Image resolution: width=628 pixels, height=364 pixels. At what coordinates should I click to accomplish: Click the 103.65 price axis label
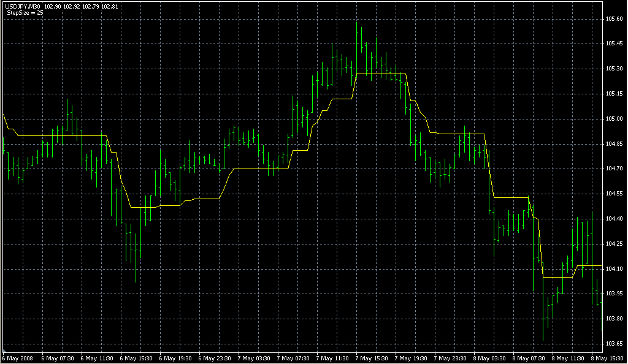click(615, 344)
